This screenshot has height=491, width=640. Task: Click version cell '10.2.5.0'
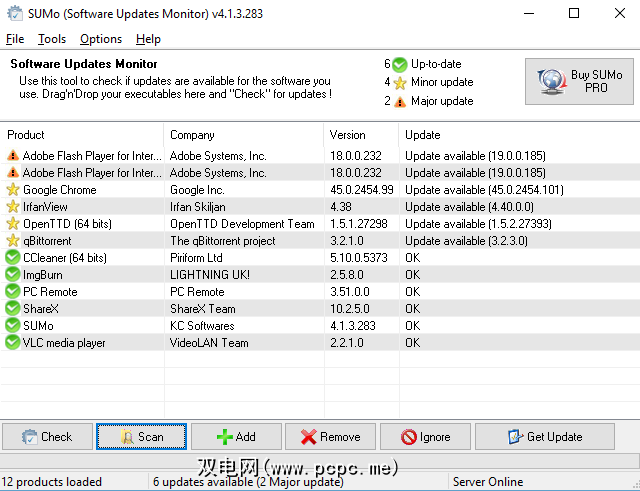[x=350, y=309]
